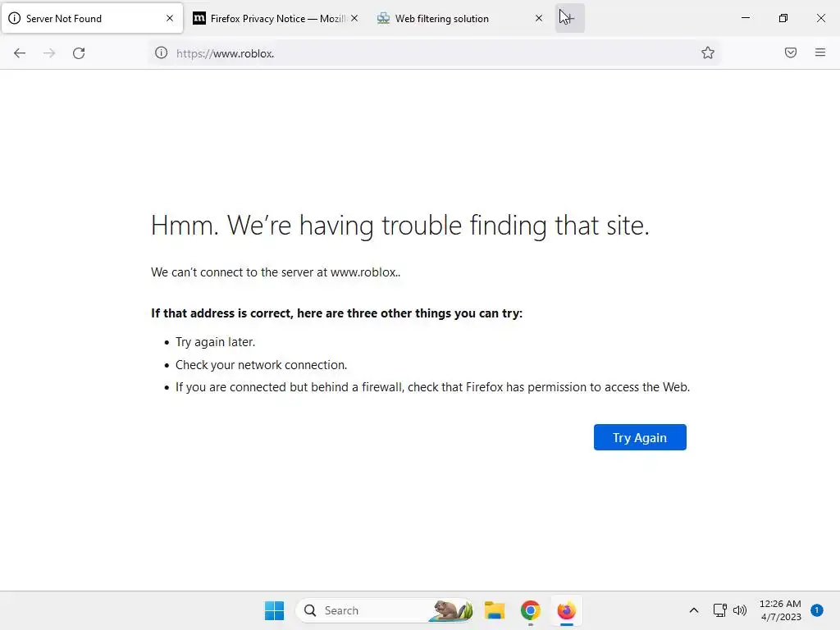Go back using the back arrow
Image resolution: width=840 pixels, height=630 pixels.
tap(20, 53)
